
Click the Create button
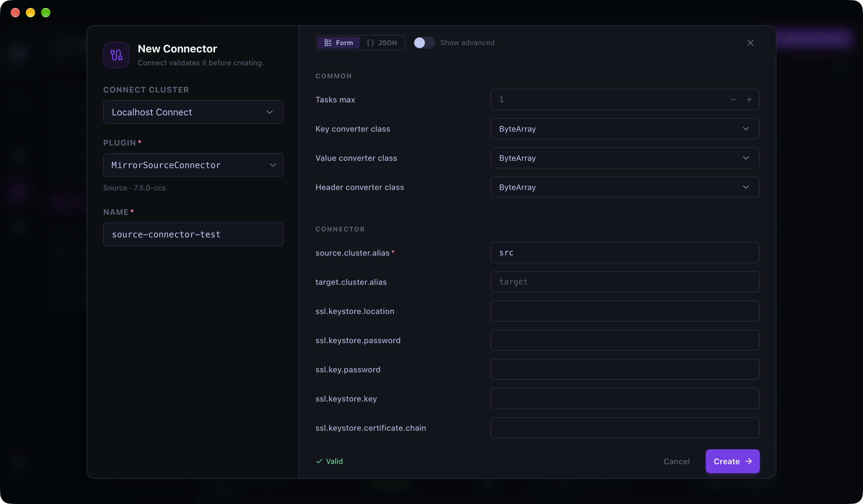[x=733, y=461]
